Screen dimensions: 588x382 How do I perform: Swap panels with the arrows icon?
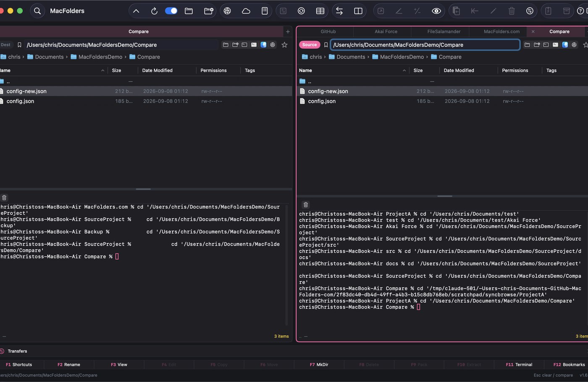click(x=339, y=11)
